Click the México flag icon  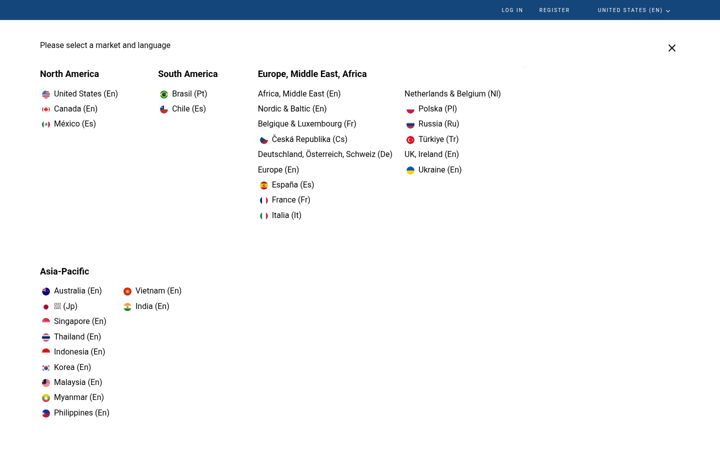coord(46,124)
